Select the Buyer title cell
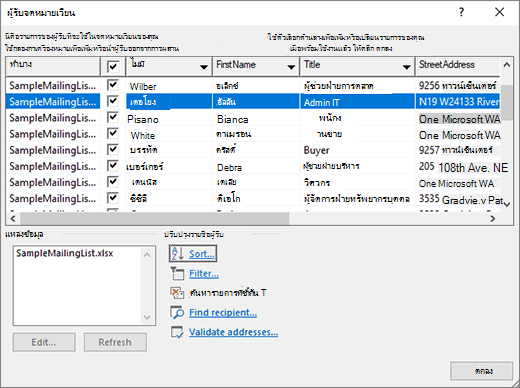520x388 pixels. (x=357, y=150)
